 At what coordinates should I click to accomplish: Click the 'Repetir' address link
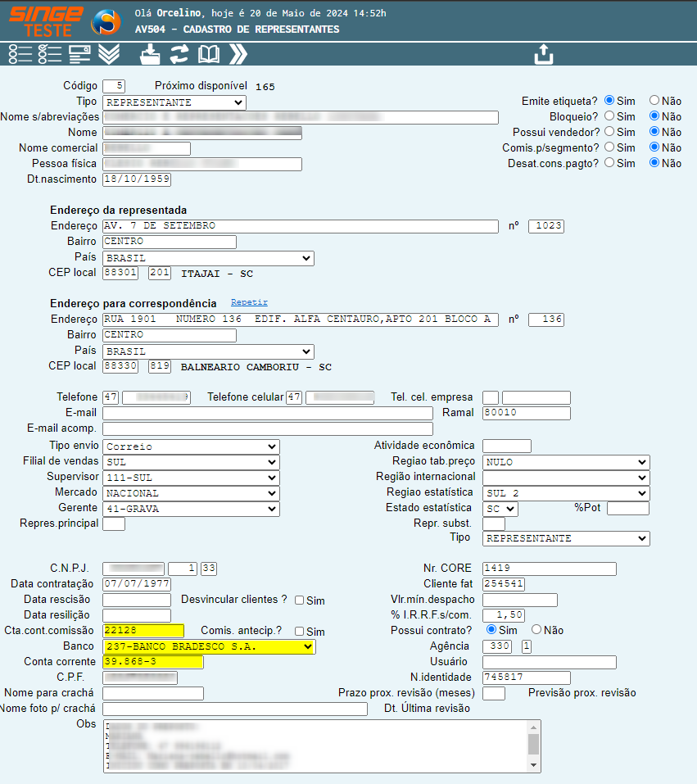[x=249, y=302]
